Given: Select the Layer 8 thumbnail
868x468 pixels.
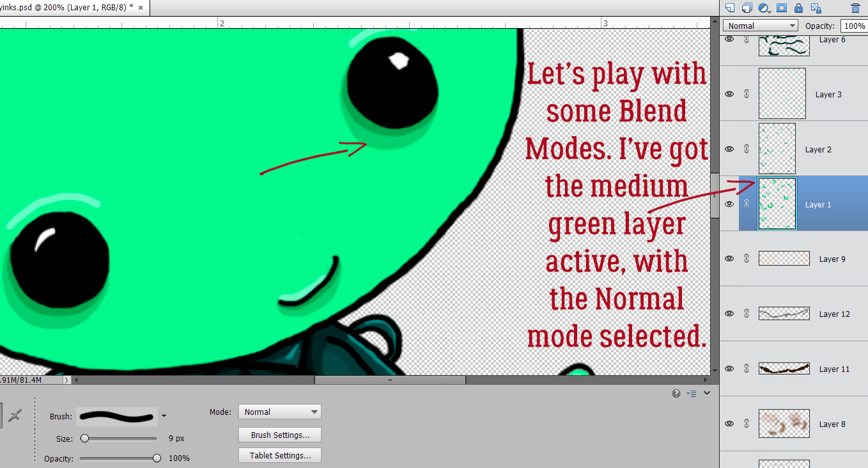Looking at the screenshot, I should tap(784, 423).
